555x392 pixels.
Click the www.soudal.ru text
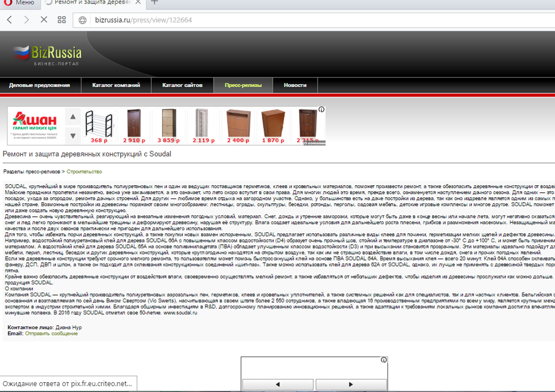[180, 313]
